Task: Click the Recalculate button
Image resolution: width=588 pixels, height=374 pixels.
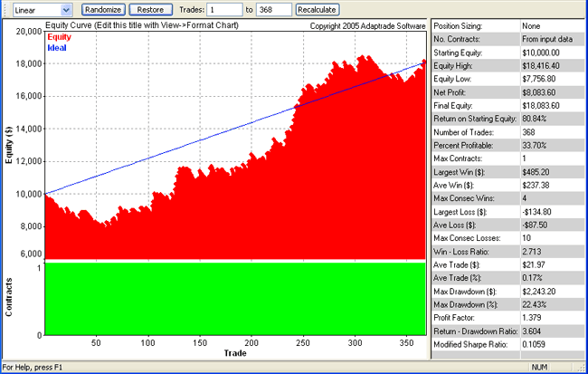Action: tap(318, 10)
